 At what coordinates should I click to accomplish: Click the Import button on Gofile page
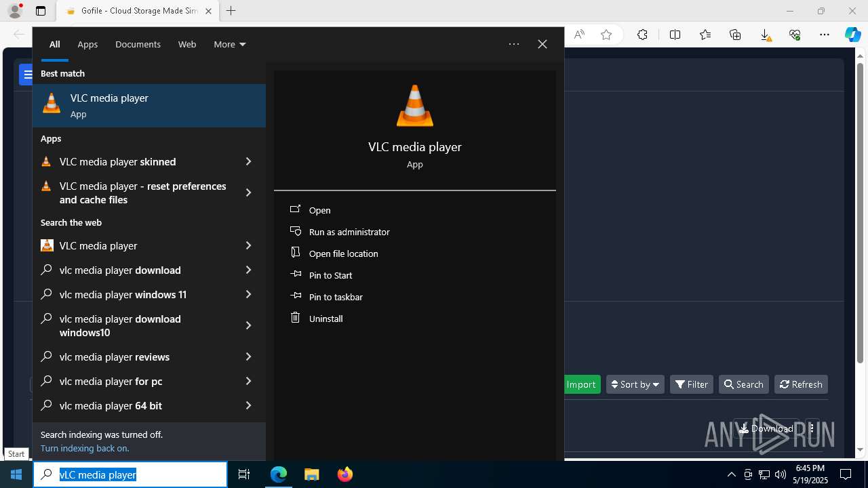pyautogui.click(x=580, y=384)
